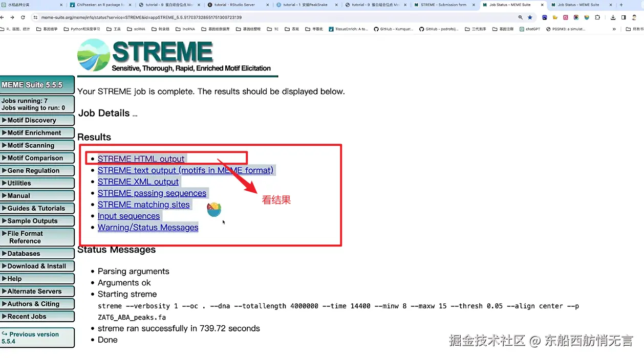Expand the Recent Jobs menu

(37, 317)
